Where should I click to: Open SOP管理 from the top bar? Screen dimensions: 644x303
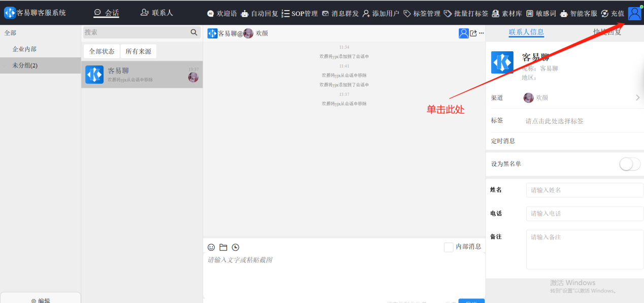(299, 14)
